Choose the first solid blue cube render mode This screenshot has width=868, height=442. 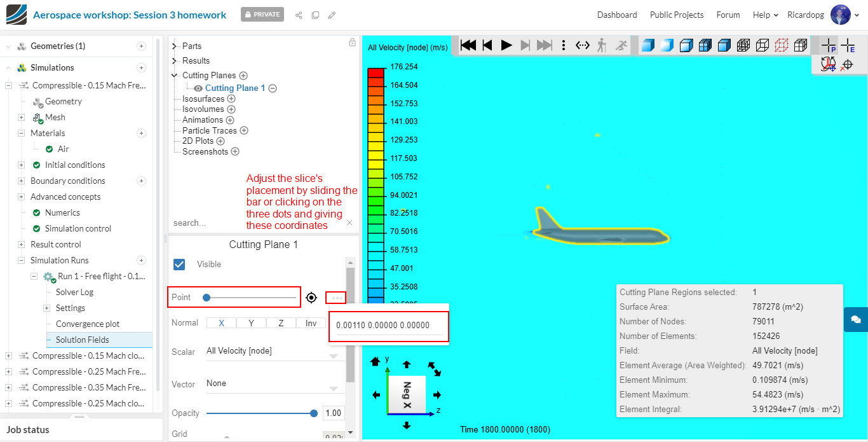click(x=648, y=45)
